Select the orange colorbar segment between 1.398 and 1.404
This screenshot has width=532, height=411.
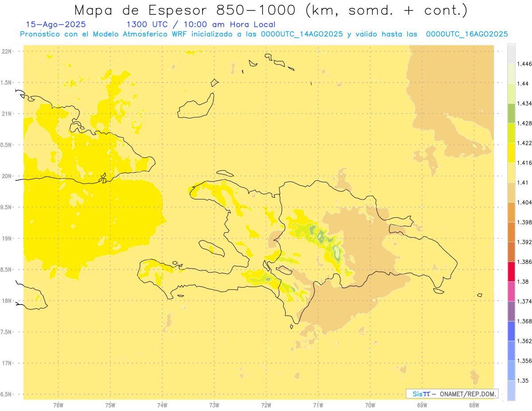[x=511, y=212]
